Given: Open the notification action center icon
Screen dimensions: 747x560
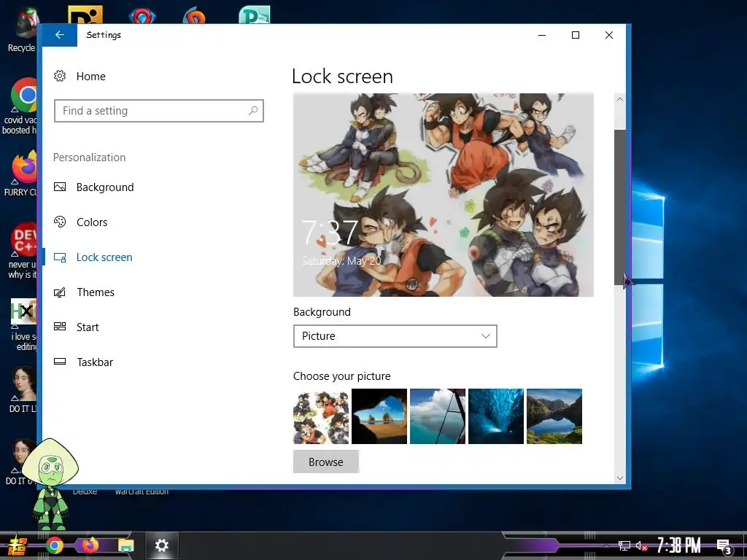Looking at the screenshot, I should pyautogui.click(x=724, y=546).
